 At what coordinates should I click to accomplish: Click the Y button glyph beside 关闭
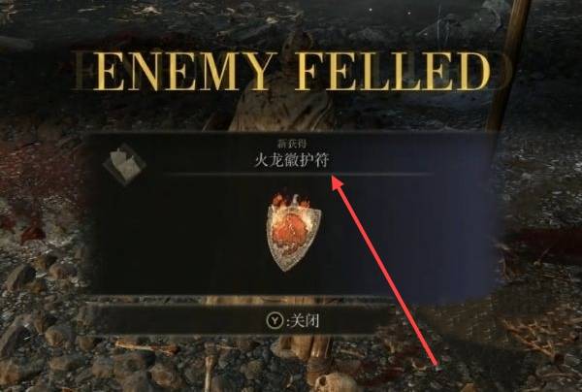click(275, 320)
